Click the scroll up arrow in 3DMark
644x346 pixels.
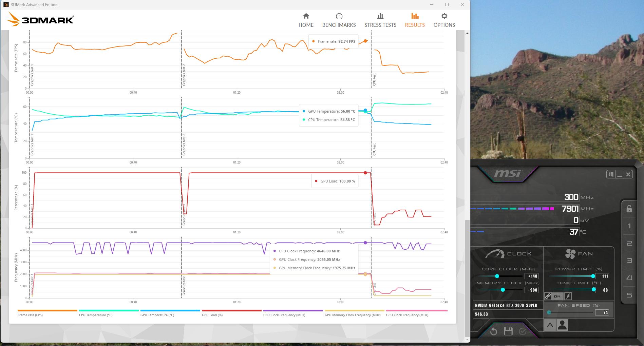tap(467, 33)
